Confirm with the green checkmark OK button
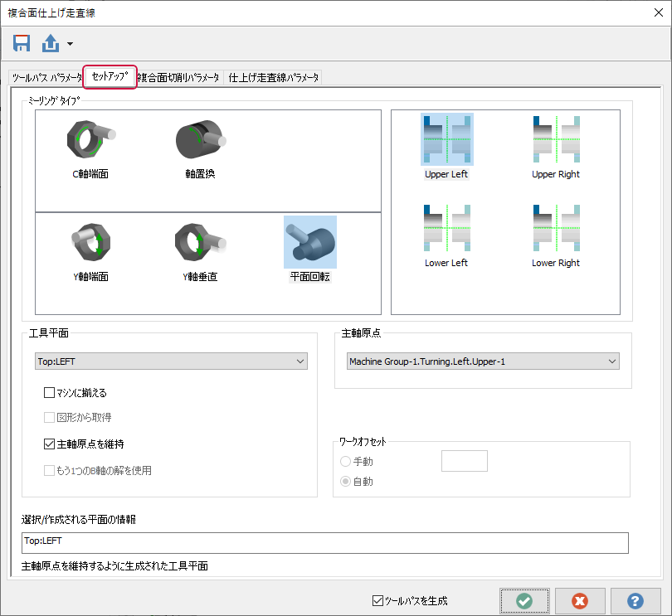672x616 pixels. click(524, 601)
